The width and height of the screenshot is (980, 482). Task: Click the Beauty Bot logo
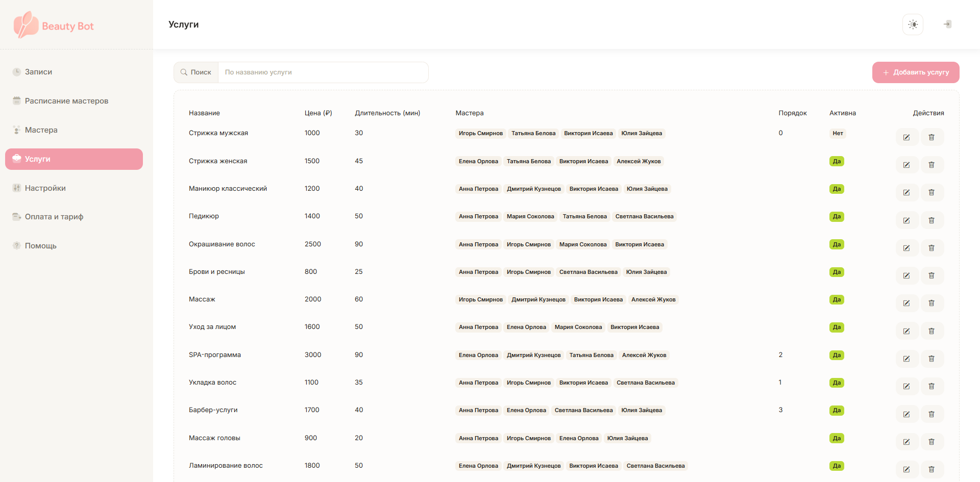point(54,26)
